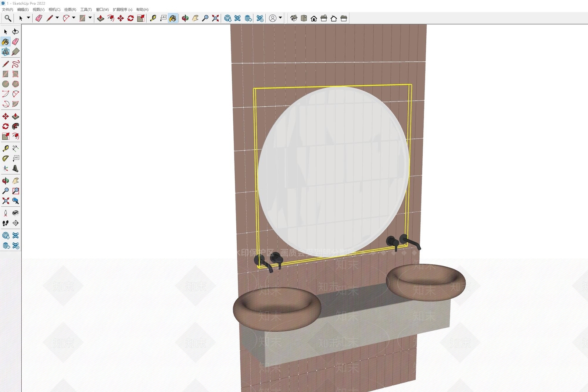588x392 pixels.
Task: Select the Freehand drawing tool
Action: click(15, 64)
